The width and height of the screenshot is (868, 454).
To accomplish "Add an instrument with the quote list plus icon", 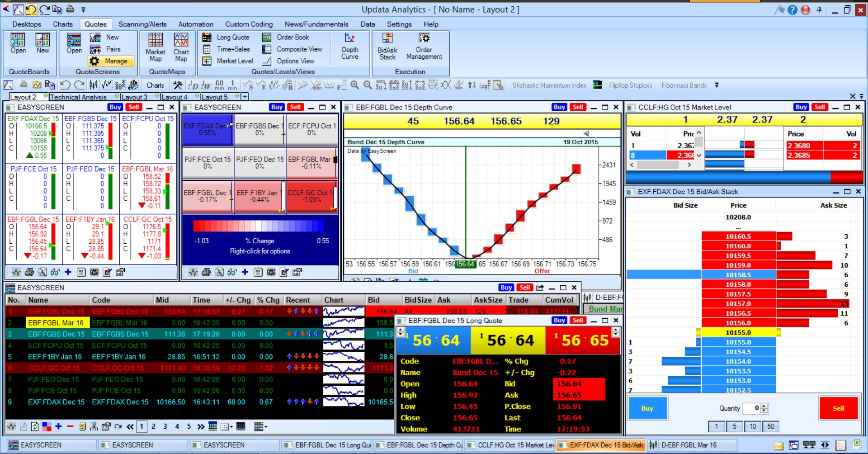I will coord(58,426).
